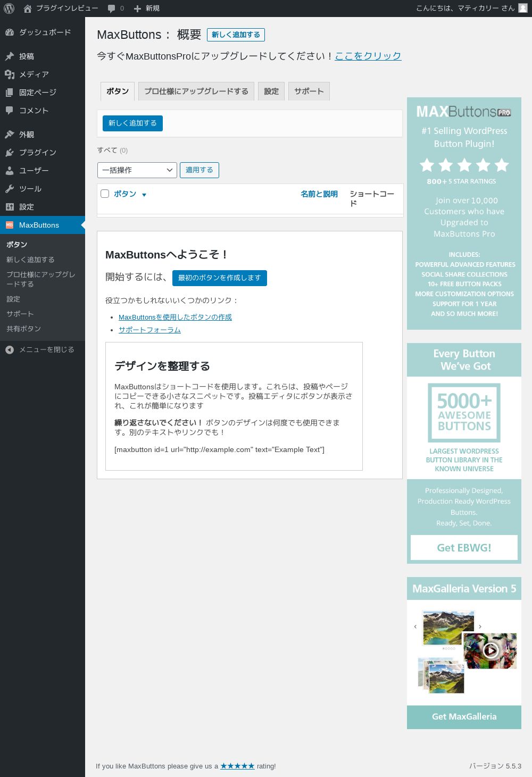Click the home icon in admin bar
Screen dimensions: 532x777
pos(28,9)
